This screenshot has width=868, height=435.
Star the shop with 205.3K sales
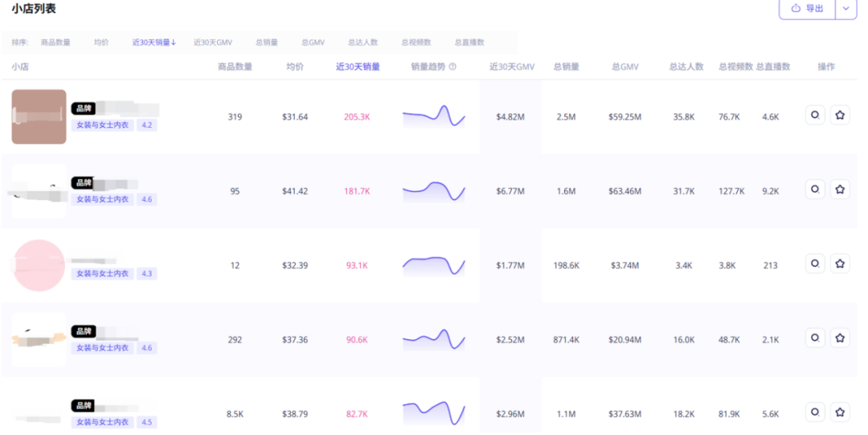[840, 115]
